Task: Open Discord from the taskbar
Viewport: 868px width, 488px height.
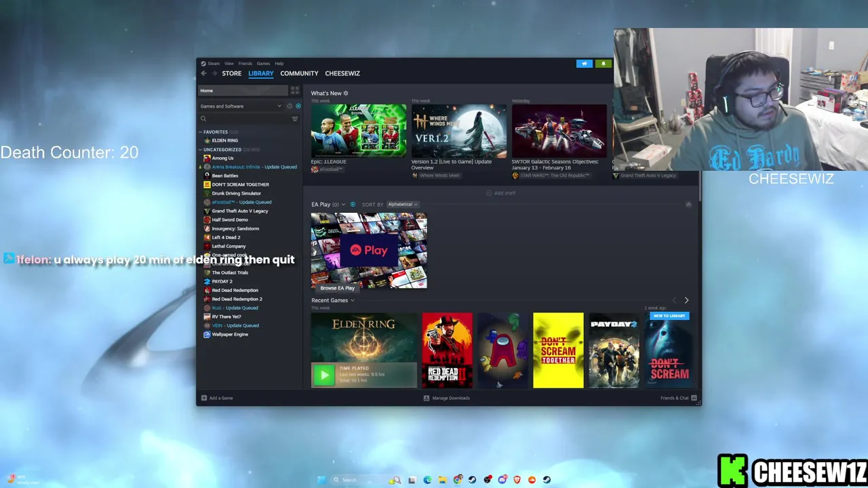Action: tap(502, 480)
